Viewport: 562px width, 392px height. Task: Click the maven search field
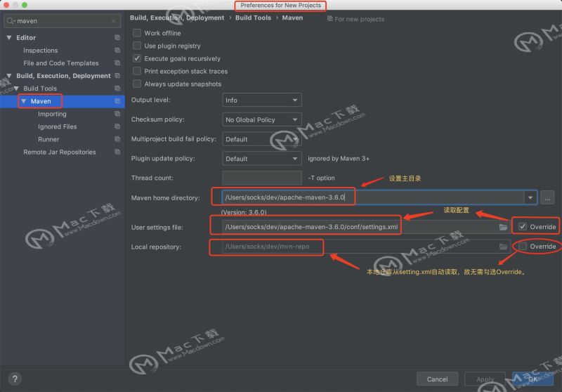click(63, 21)
